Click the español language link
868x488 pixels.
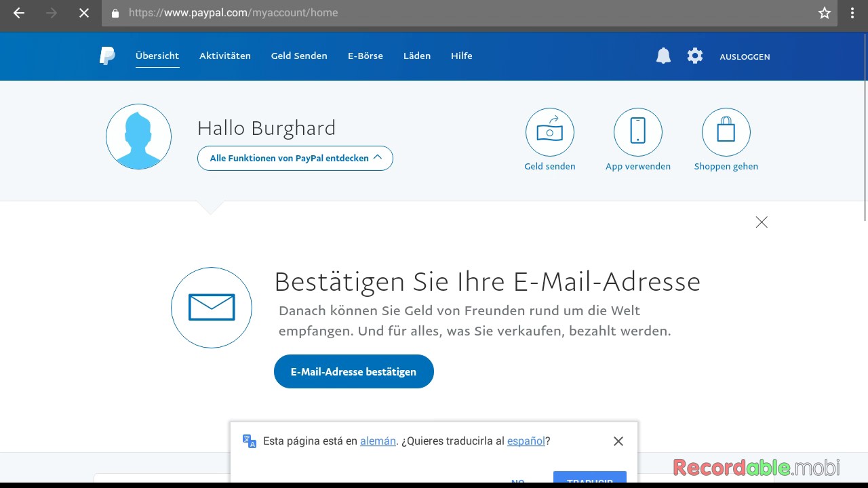click(x=526, y=441)
